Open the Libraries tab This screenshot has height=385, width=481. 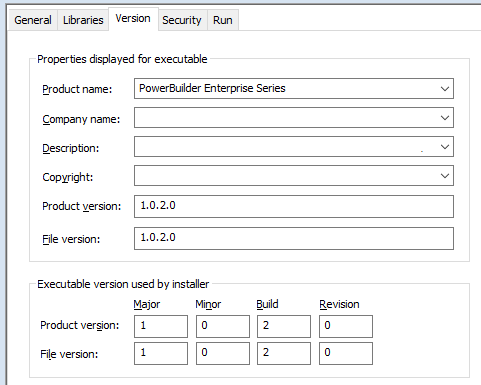[83, 20]
